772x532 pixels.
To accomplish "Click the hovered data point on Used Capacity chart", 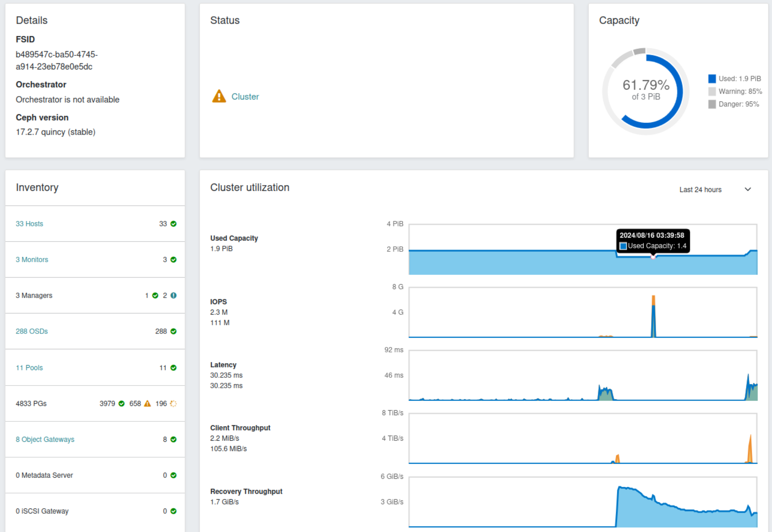I will [x=653, y=256].
